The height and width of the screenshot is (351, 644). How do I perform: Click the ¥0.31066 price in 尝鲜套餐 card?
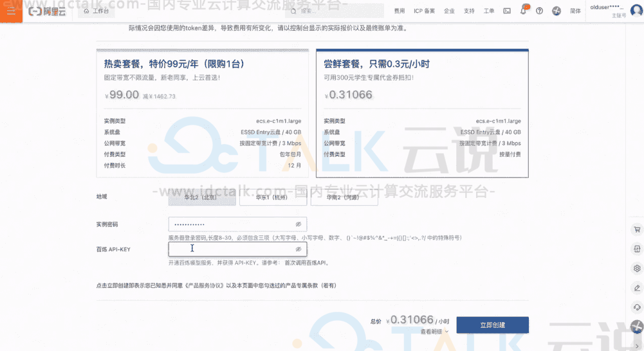(348, 95)
